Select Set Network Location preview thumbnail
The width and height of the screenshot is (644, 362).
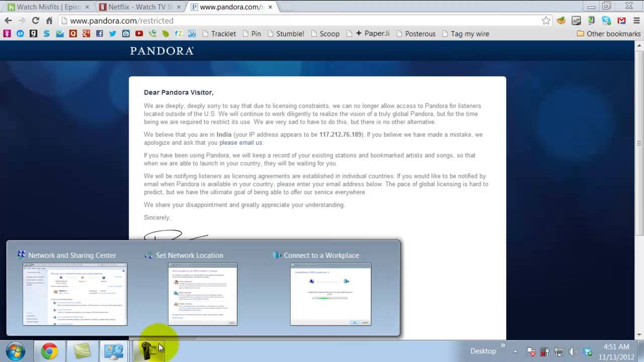(202, 294)
